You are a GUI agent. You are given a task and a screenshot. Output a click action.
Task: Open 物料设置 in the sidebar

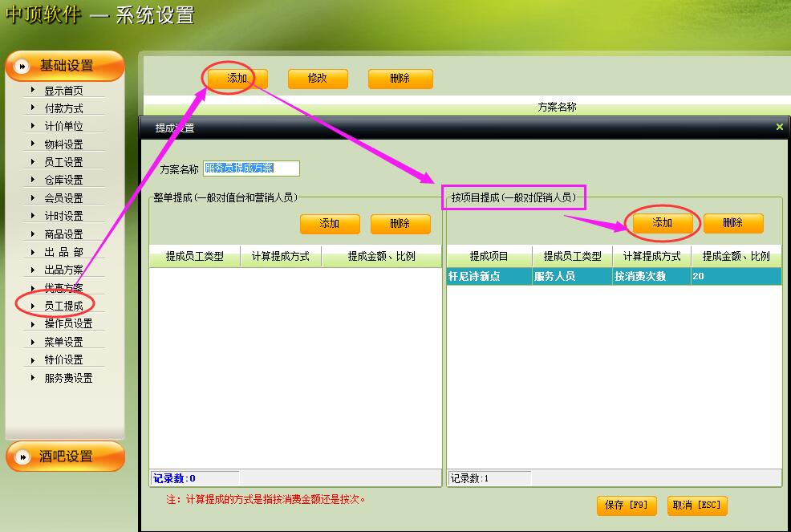[63, 144]
